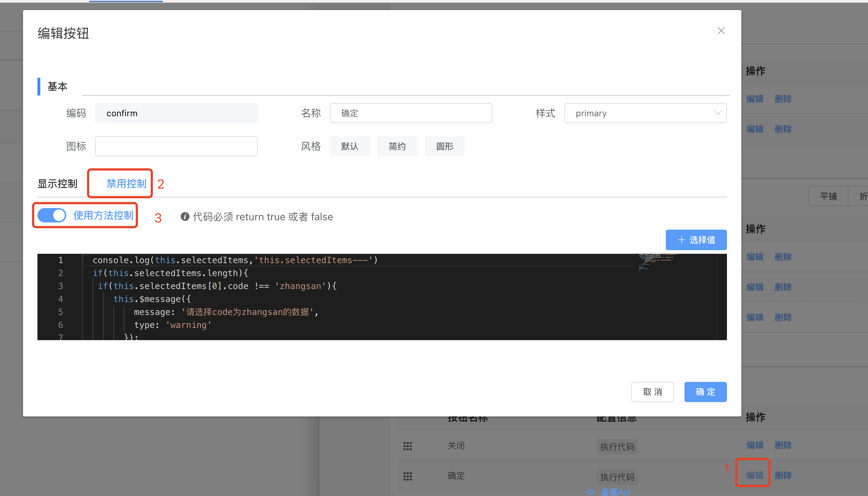Viewport: 868px width, 496px height.
Task: Click 编辑 link in the 确定 row
Action: point(755,475)
